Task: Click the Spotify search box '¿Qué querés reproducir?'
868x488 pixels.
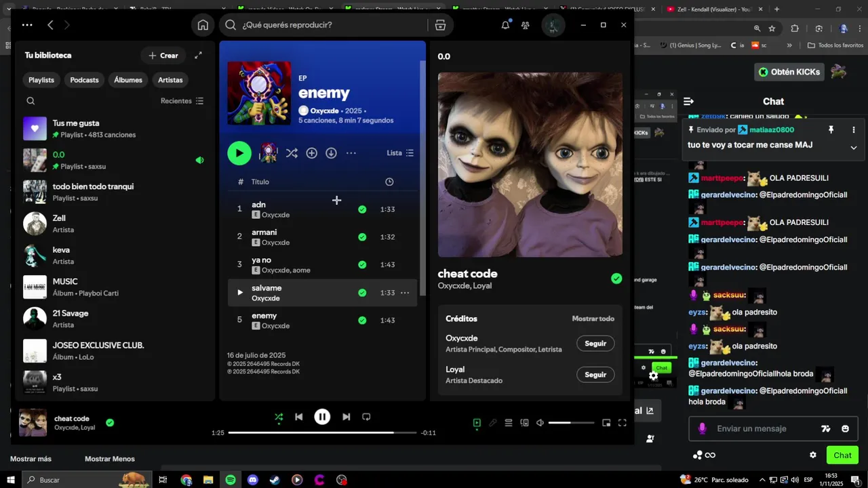Action: 325,25
